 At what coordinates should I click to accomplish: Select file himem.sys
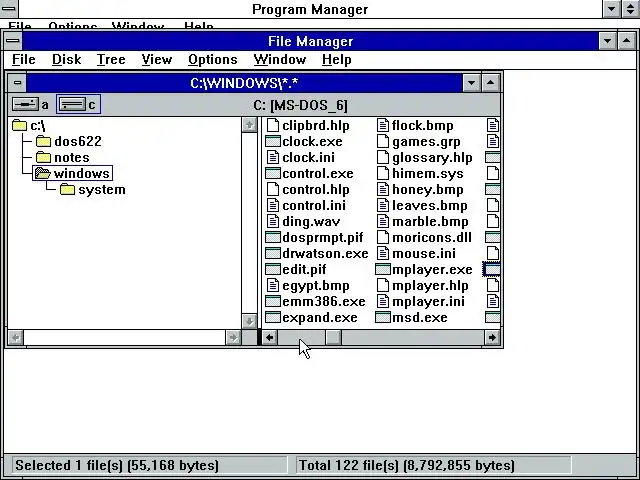click(427, 173)
